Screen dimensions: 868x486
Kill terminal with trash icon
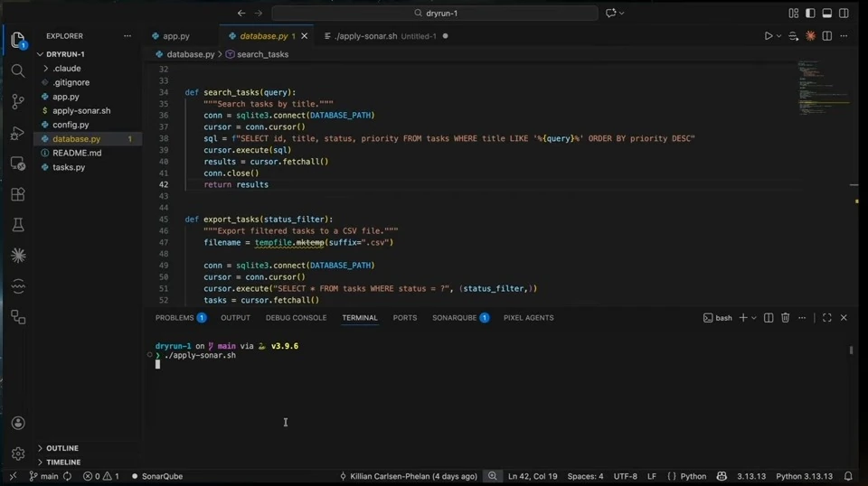tap(785, 318)
